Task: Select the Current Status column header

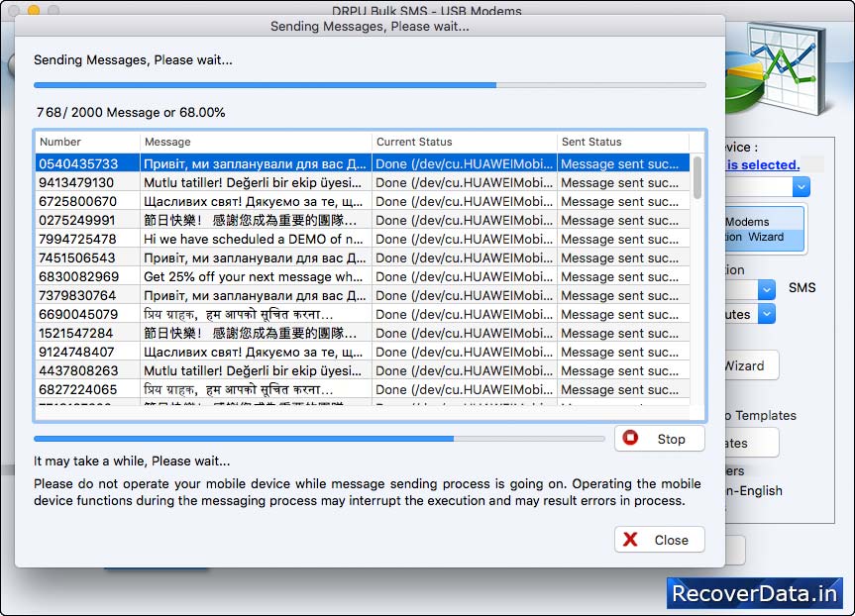Action: pyautogui.click(x=465, y=142)
